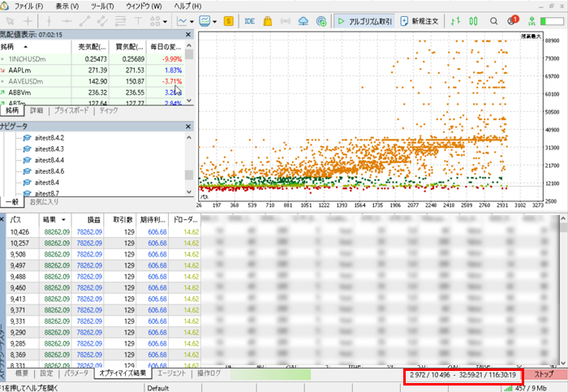568x392 pixels.
Task: Click the green optimization progress bar
Action: [271, 375]
